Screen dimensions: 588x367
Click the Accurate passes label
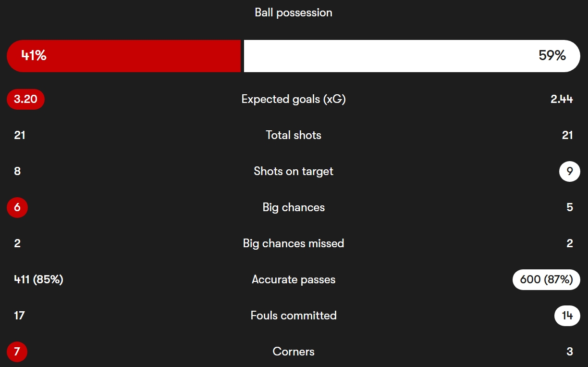click(294, 279)
